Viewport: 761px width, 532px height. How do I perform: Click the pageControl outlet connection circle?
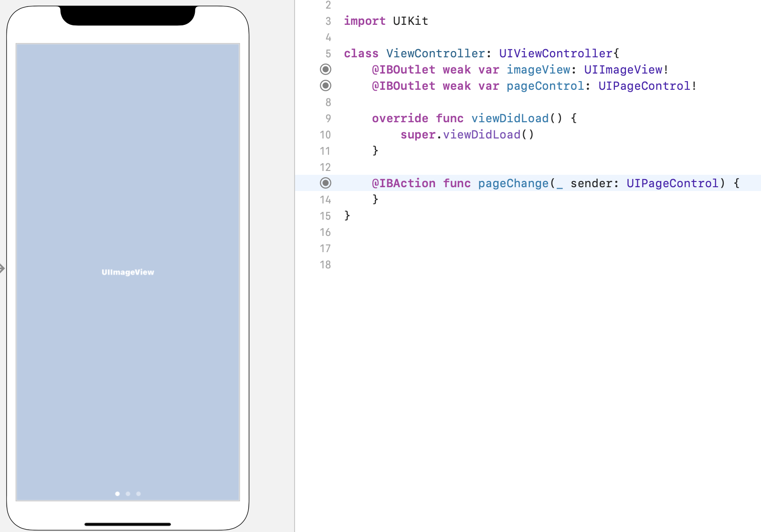tap(326, 86)
